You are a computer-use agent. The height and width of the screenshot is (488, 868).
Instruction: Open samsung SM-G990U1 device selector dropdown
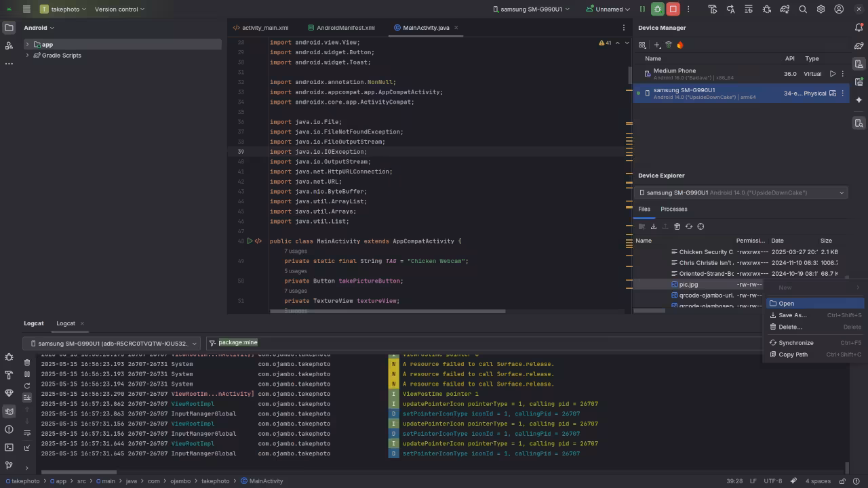(532, 9)
